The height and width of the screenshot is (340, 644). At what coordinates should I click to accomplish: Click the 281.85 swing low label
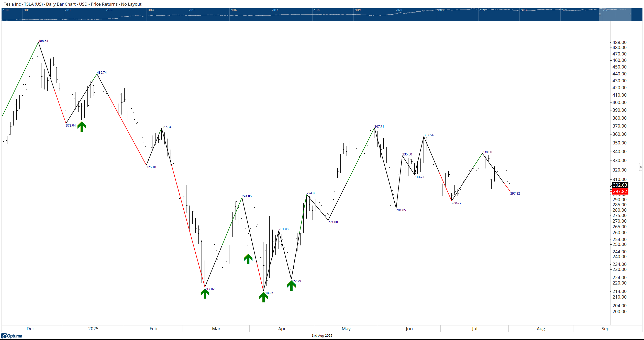401,210
